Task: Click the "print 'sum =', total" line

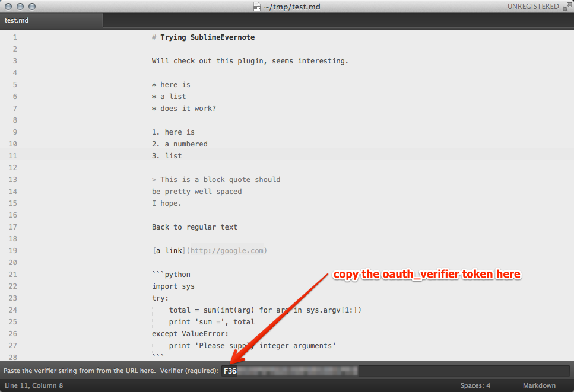Action: click(x=211, y=322)
